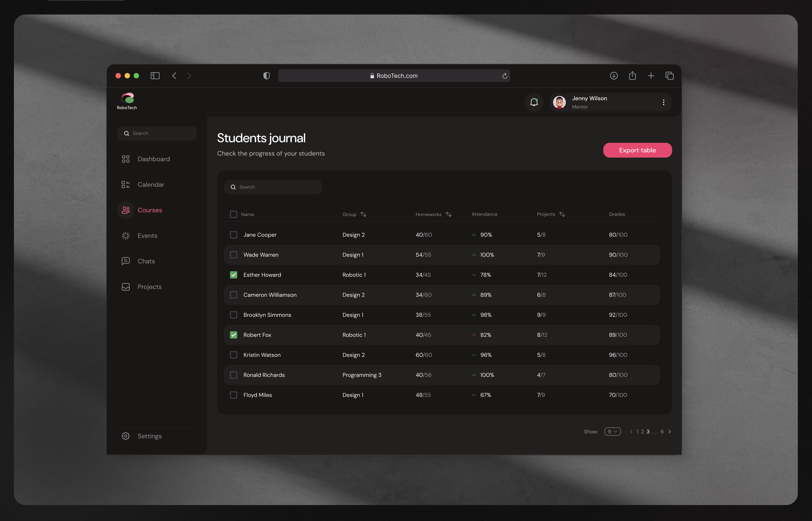
Task: Uncheck Esther Howard's row checkbox
Action: 233,275
